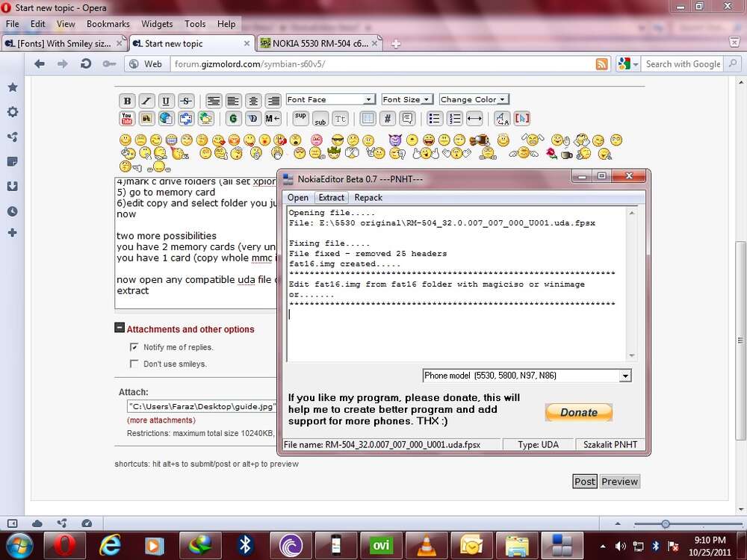Viewport: 747px width, 560px height.
Task: Open Internet Explorer from the taskbar
Action: 110,545
